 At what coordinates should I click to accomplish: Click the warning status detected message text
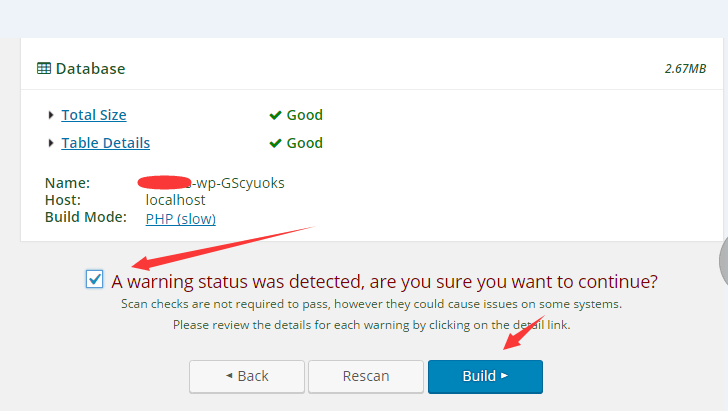pyautogui.click(x=384, y=281)
